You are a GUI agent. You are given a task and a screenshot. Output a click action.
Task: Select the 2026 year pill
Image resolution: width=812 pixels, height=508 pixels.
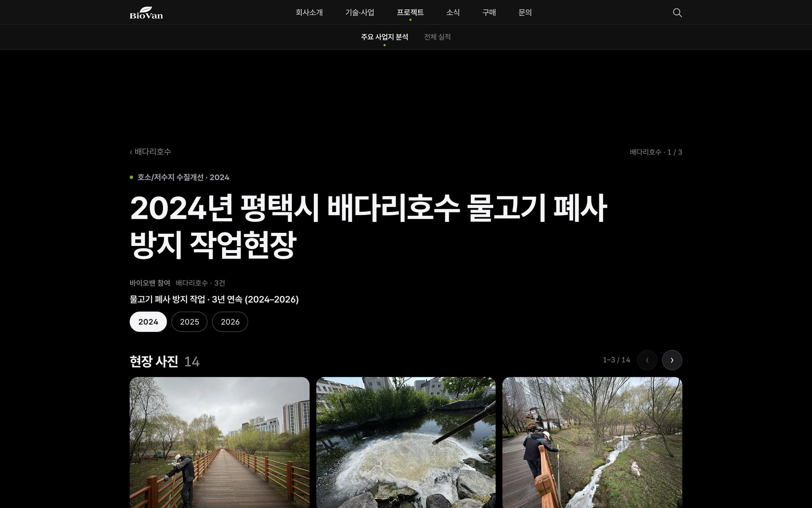(x=230, y=322)
